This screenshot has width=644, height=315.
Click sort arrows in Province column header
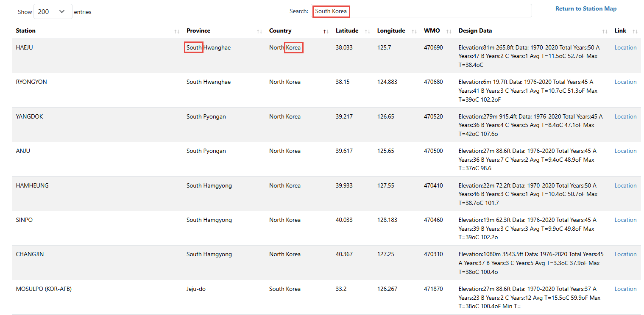[259, 31]
